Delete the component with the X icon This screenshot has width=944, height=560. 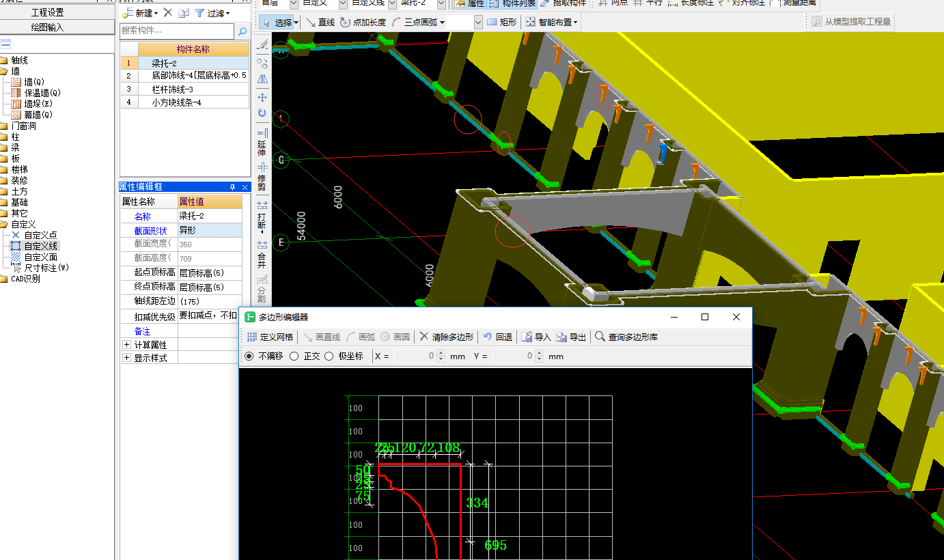168,13
